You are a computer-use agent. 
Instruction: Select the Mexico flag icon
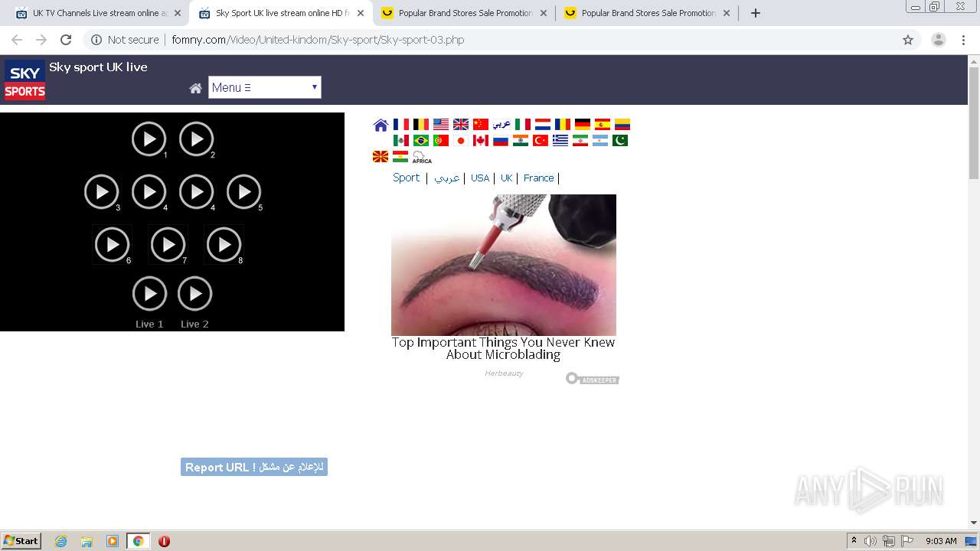[x=400, y=140]
